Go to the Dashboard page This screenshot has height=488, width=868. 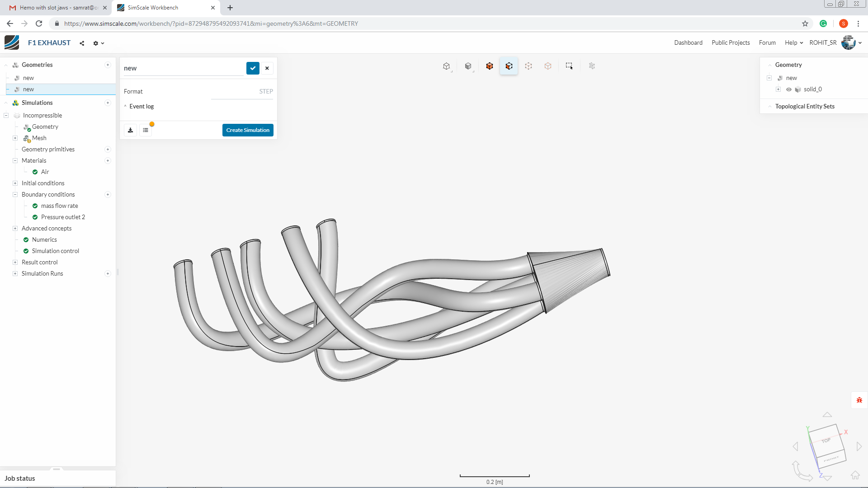(x=688, y=42)
